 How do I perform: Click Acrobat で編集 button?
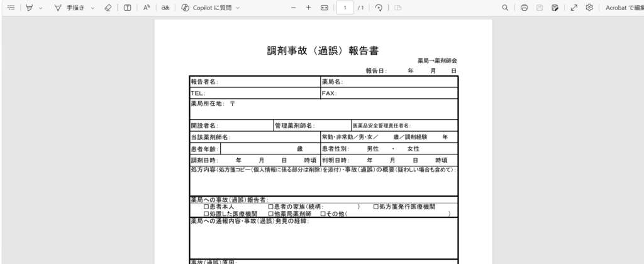pyautogui.click(x=625, y=8)
